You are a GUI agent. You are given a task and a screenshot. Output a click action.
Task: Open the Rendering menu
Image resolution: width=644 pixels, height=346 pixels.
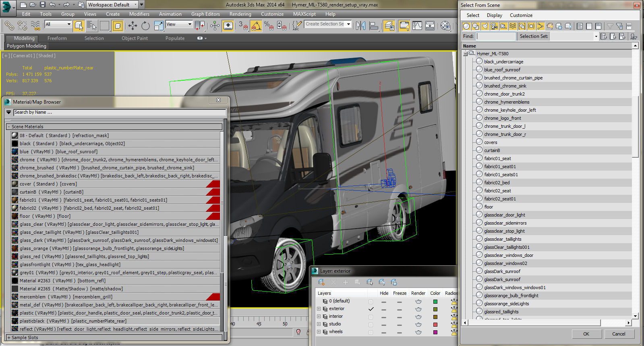[240, 14]
